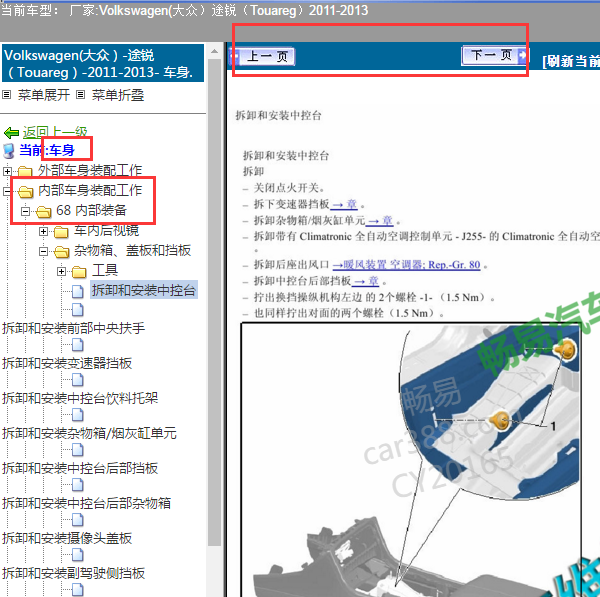This screenshot has width=600, height=597.
Task: Open 拆卸和安装前部中央扶手 page
Action: [x=74, y=328]
